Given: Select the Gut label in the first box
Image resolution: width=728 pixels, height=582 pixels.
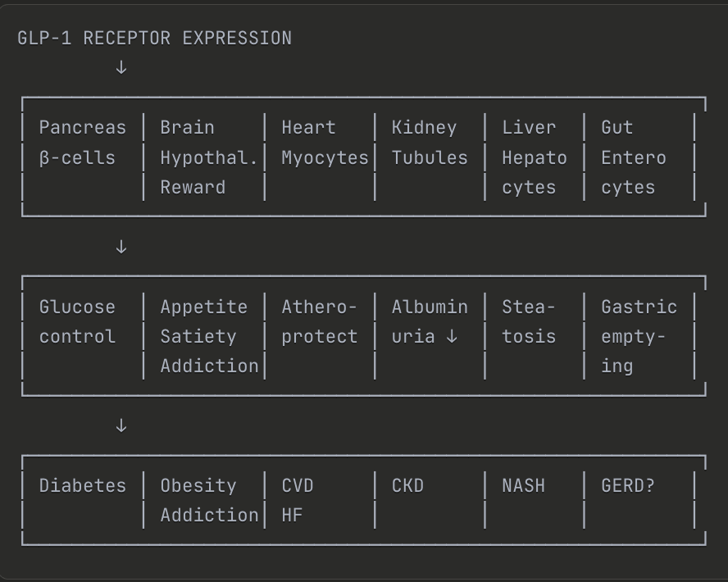Looking at the screenshot, I should 617,128.
